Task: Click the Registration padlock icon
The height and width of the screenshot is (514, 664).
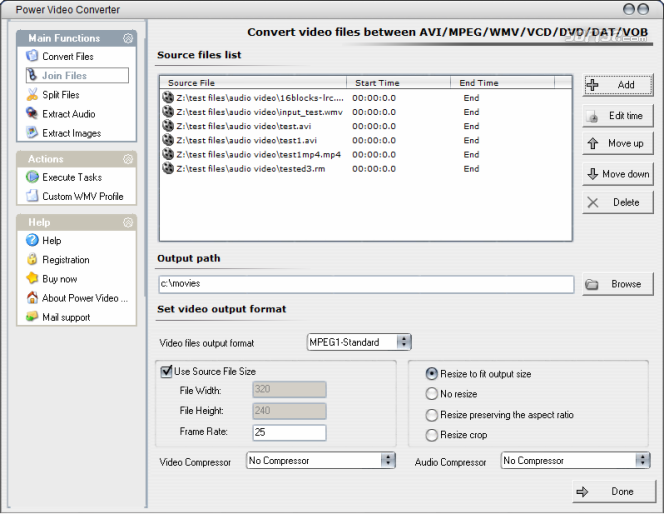Action: point(32,259)
